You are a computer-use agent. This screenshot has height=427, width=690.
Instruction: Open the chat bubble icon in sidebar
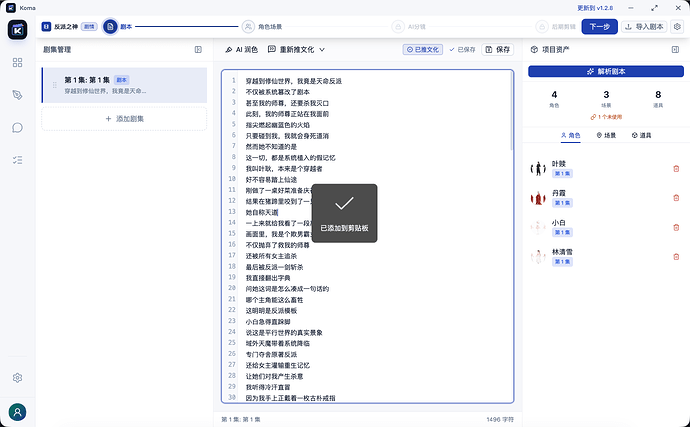17,128
